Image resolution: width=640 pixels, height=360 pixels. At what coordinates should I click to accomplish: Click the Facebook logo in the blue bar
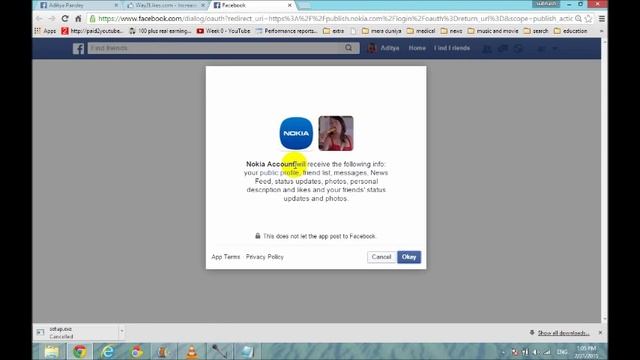78,49
